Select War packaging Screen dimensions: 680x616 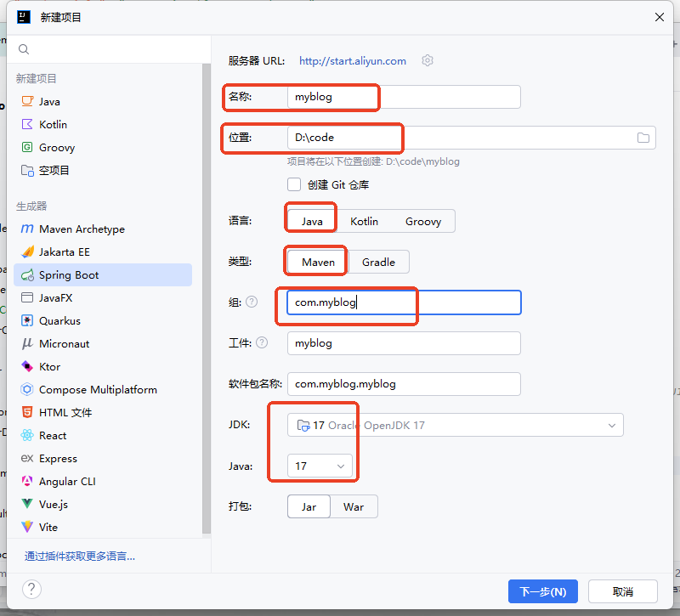tap(354, 506)
